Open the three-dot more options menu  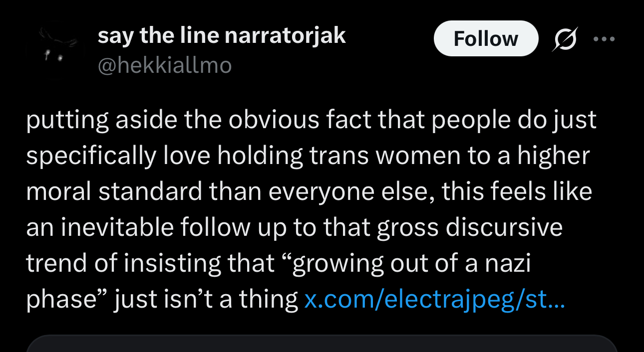pos(605,39)
